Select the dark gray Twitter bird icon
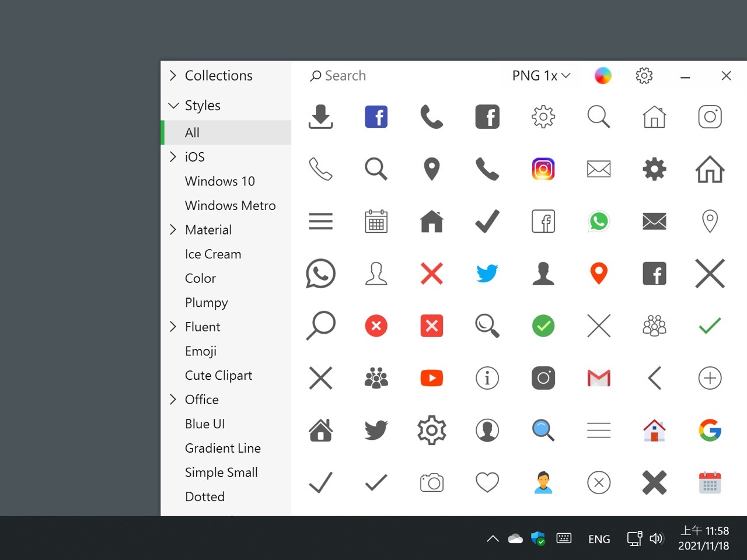 [376, 430]
